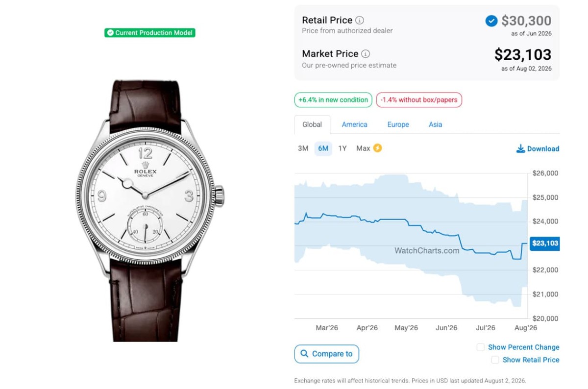
Task: Enable the Show Retail Price checkbox
Action: 495,360
